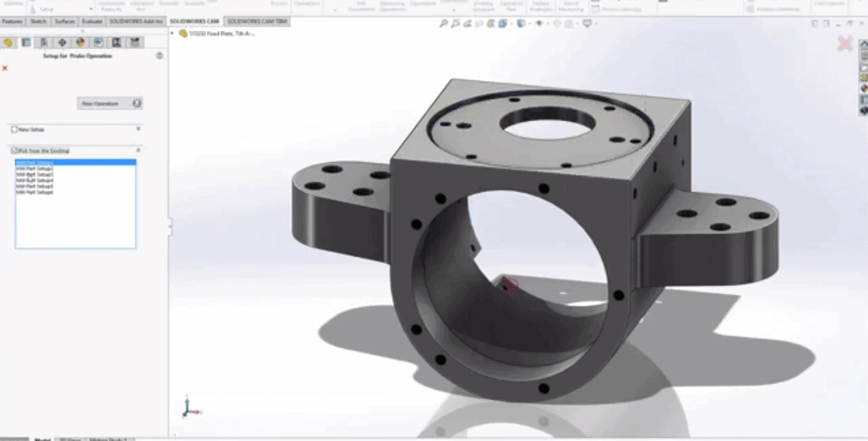The width and height of the screenshot is (868, 441).
Task: Open the Hide/Show Items eye icon
Action: pyautogui.click(x=538, y=24)
